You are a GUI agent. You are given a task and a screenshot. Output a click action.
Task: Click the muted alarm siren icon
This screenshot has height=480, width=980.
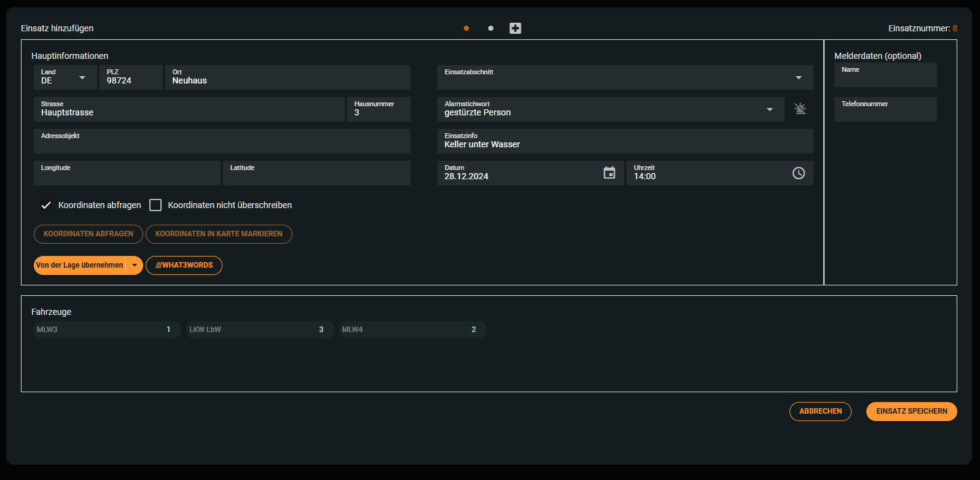point(800,109)
